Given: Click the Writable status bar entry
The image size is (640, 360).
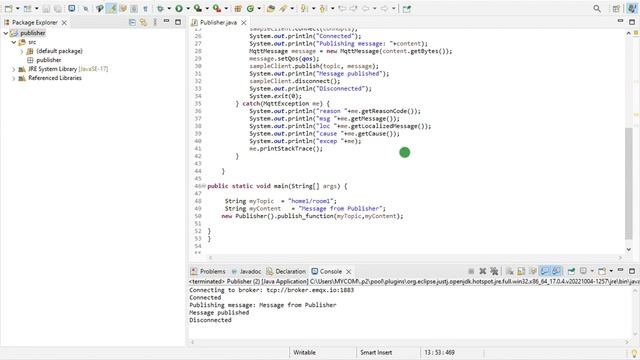Looking at the screenshot, I should pos(304,352).
